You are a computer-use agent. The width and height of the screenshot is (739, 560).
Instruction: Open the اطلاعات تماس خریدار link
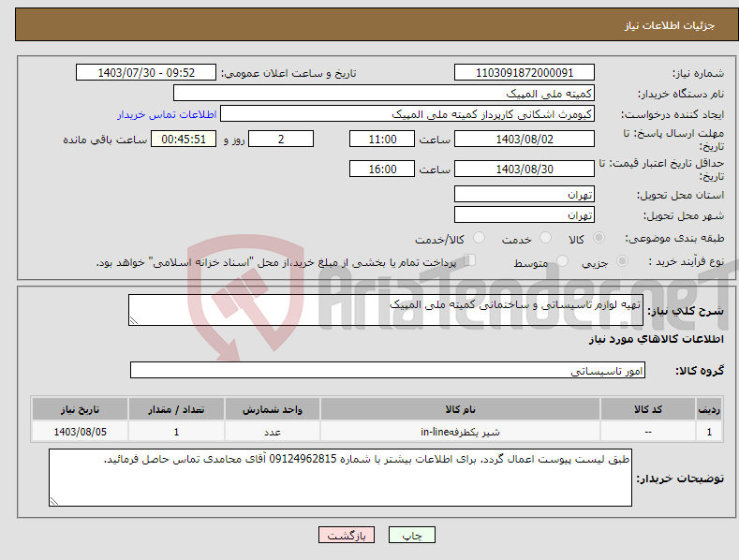[x=167, y=114]
